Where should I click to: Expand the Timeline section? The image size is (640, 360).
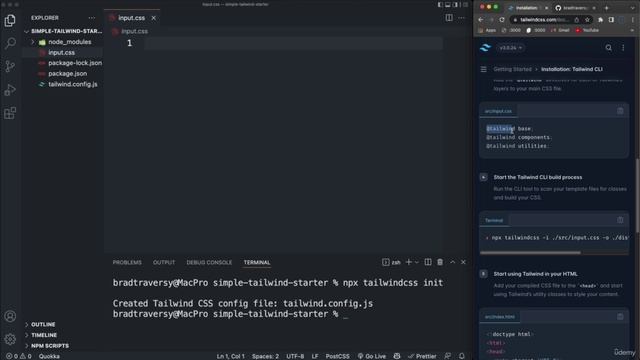44,335
